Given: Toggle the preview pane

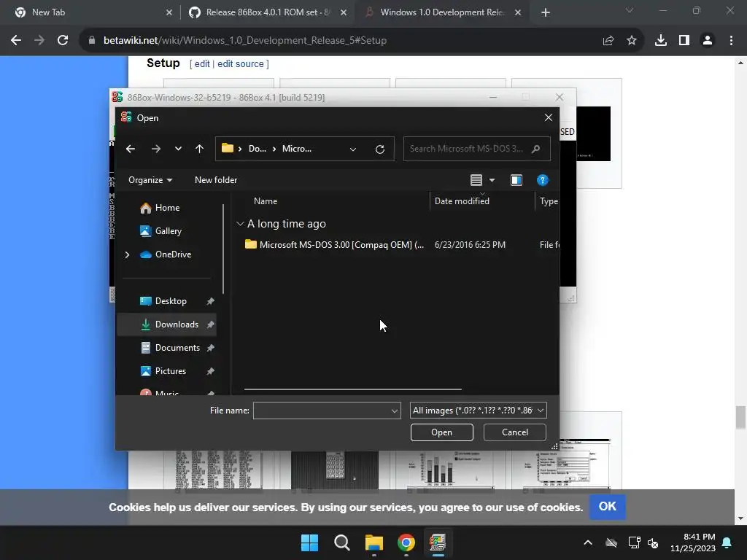Looking at the screenshot, I should click(516, 180).
